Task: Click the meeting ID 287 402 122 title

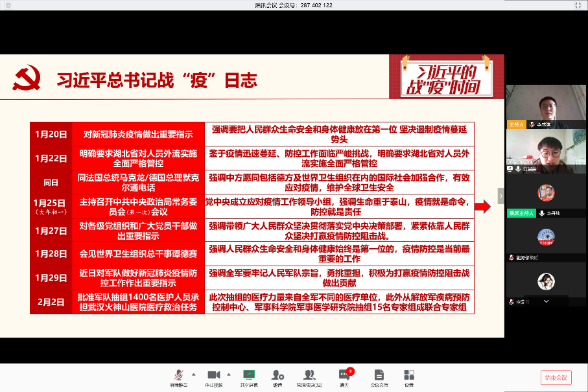Action: 294,5
